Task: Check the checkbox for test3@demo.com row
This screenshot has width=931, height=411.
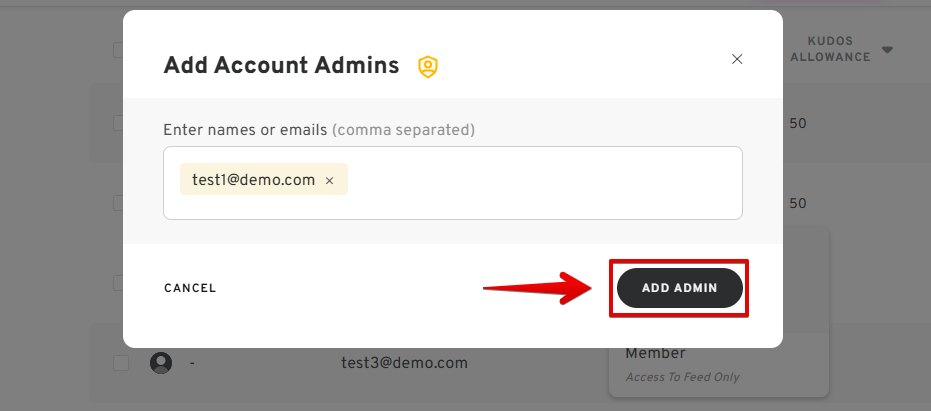Action: click(x=120, y=363)
